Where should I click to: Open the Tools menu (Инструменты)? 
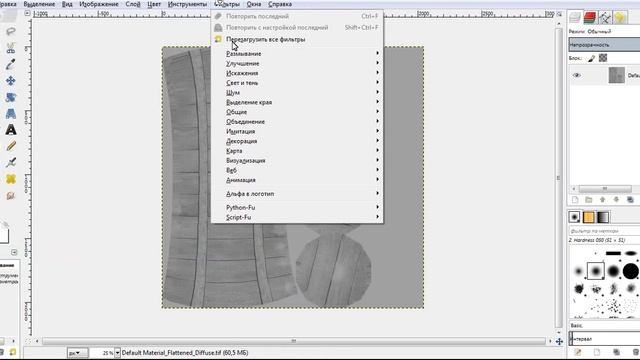point(187,4)
